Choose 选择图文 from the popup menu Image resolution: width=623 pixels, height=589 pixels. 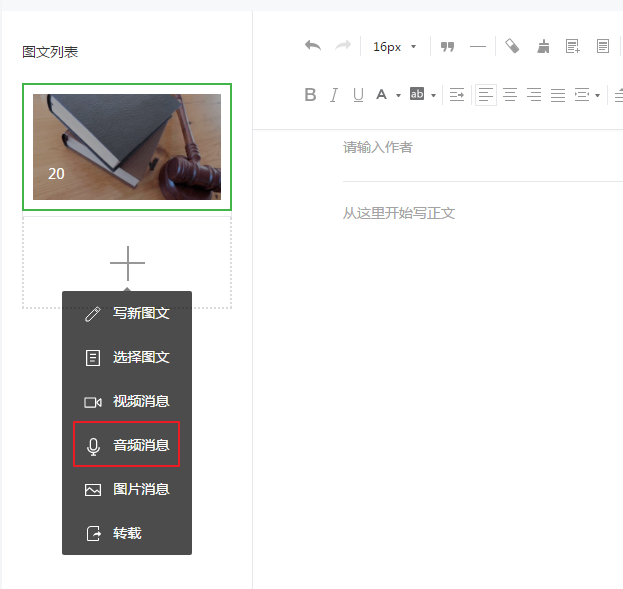tap(127, 357)
